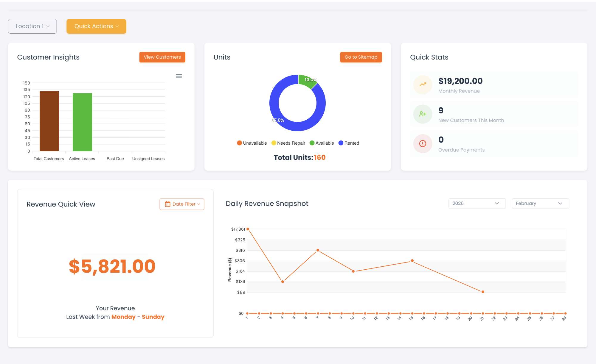This screenshot has width=596, height=364.
Task: Click the new customers person icon
Action: click(422, 114)
